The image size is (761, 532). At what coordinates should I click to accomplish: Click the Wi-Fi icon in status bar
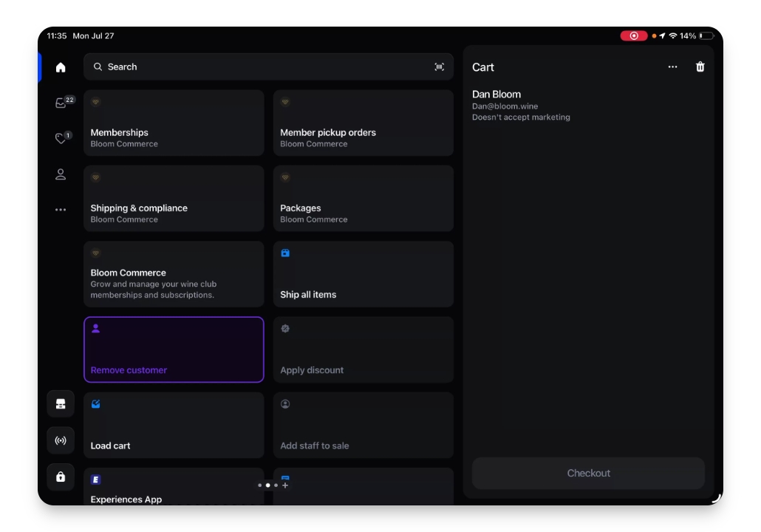(x=672, y=36)
